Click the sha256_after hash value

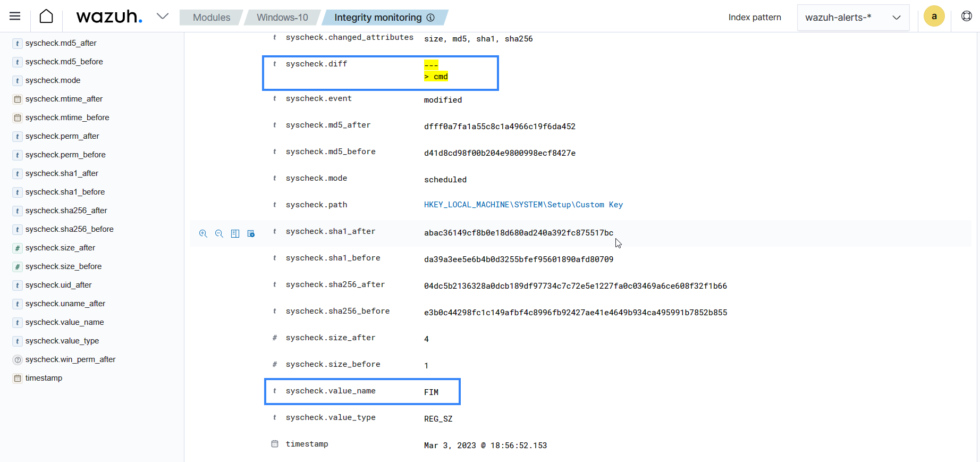(576, 286)
